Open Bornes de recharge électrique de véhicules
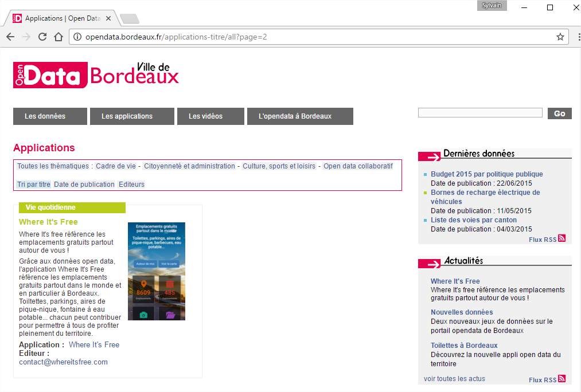Screen dimensions: 581x392 (x=485, y=197)
